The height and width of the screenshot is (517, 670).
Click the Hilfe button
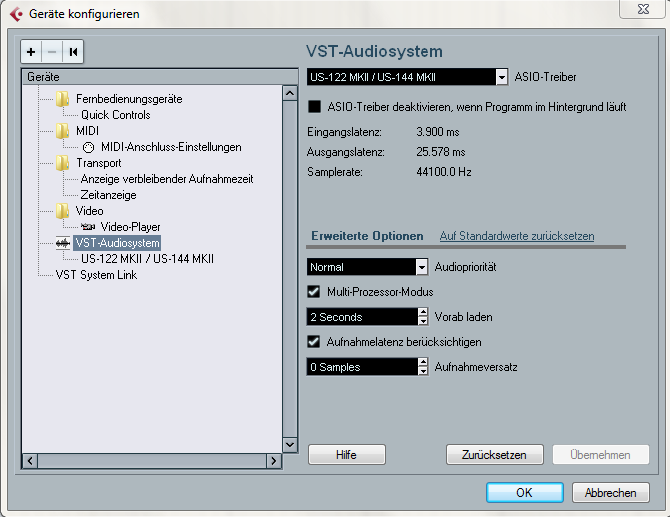pyautogui.click(x=347, y=455)
